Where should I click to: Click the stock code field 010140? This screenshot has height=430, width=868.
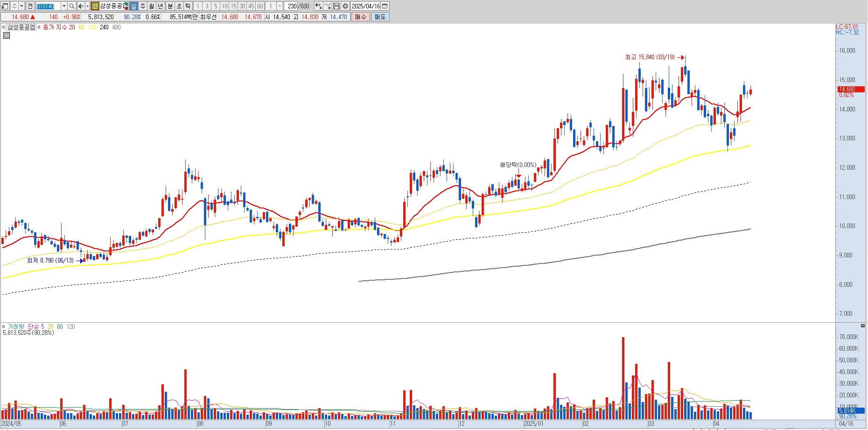pos(48,6)
